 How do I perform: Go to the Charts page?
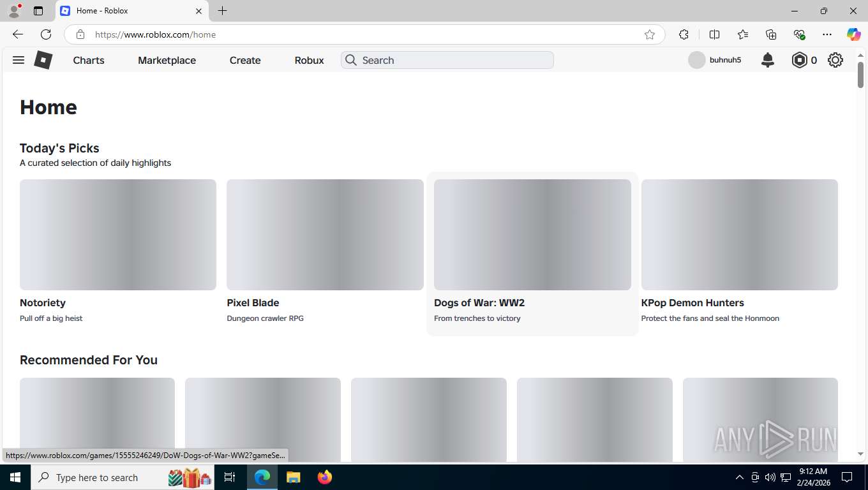coord(89,60)
